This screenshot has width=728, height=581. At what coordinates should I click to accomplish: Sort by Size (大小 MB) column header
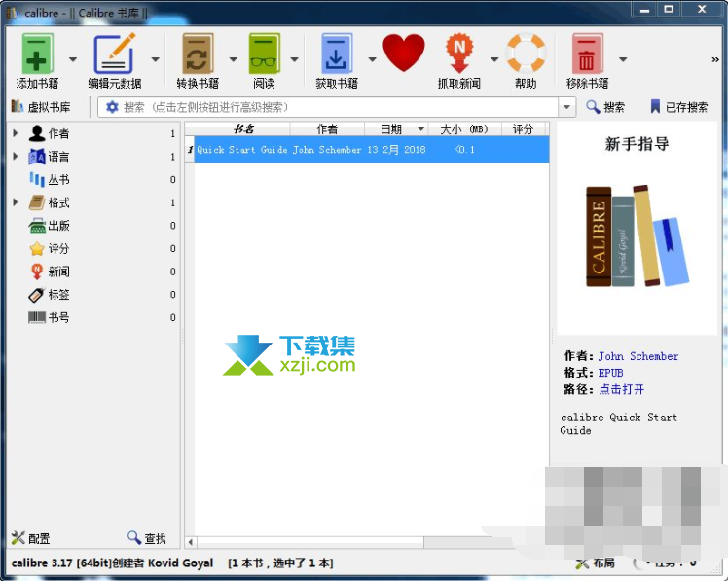464,128
